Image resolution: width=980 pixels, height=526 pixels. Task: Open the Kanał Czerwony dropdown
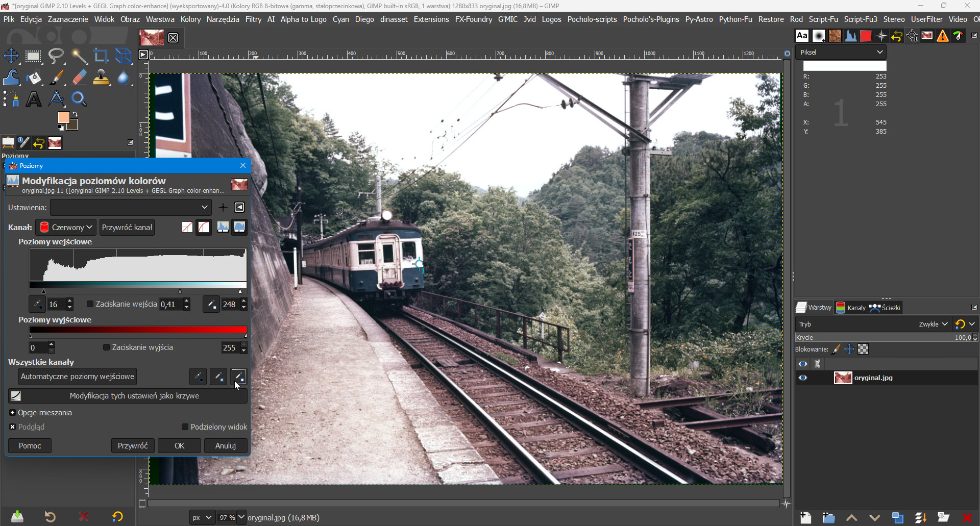[x=66, y=228]
